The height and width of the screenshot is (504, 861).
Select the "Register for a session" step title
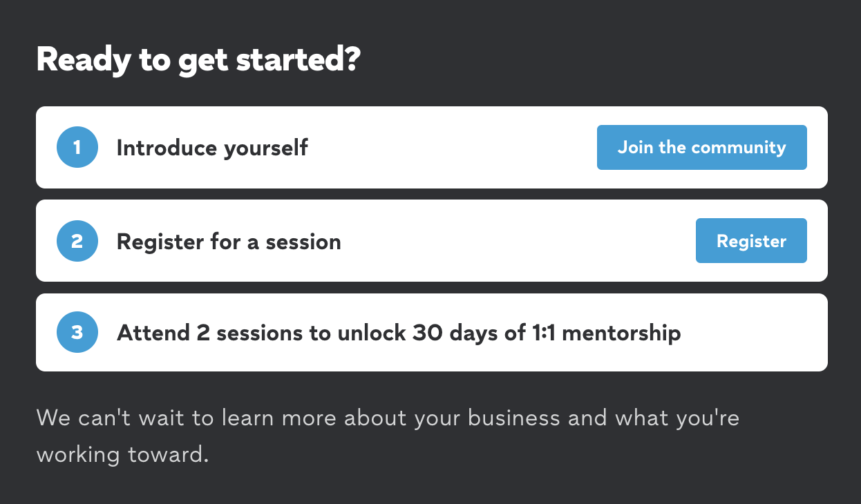click(x=229, y=242)
